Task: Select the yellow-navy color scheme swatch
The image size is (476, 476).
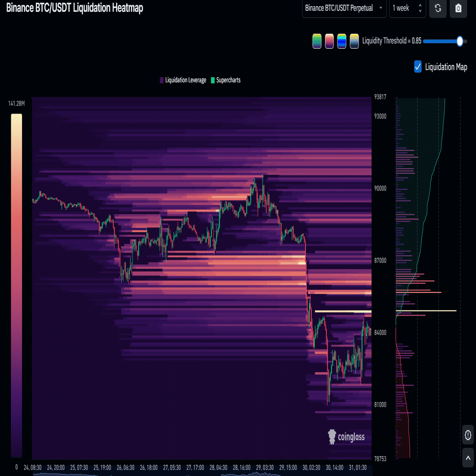Action: click(354, 41)
